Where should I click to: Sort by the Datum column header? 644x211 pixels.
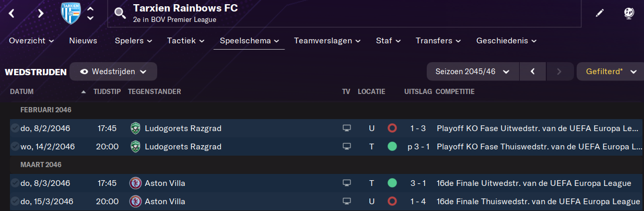coord(22,92)
